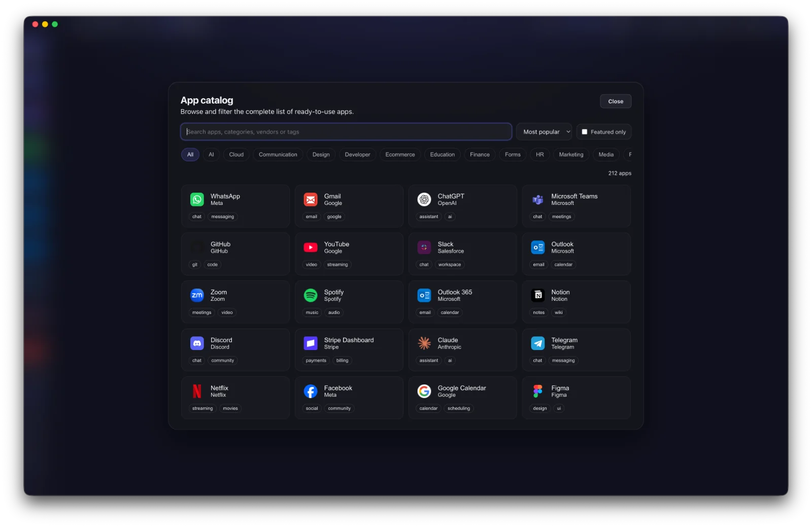Open the Gmail envelope icon

pos(311,199)
